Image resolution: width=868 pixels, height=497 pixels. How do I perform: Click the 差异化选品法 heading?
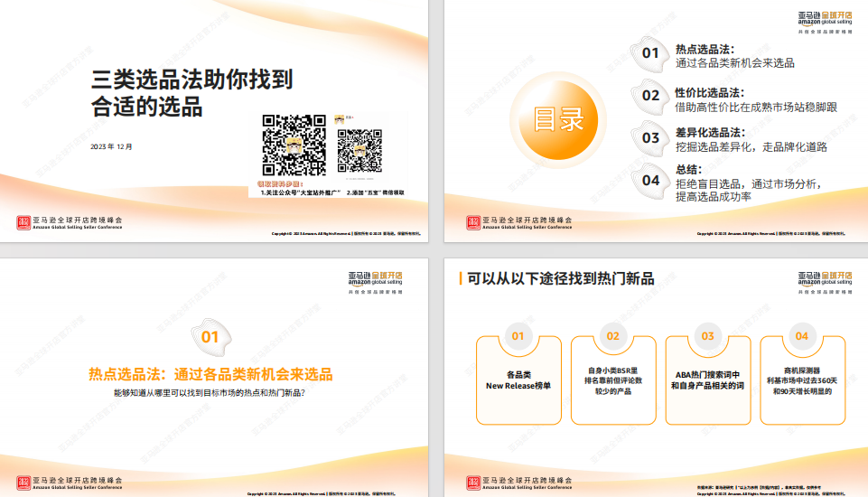pyautogui.click(x=709, y=133)
